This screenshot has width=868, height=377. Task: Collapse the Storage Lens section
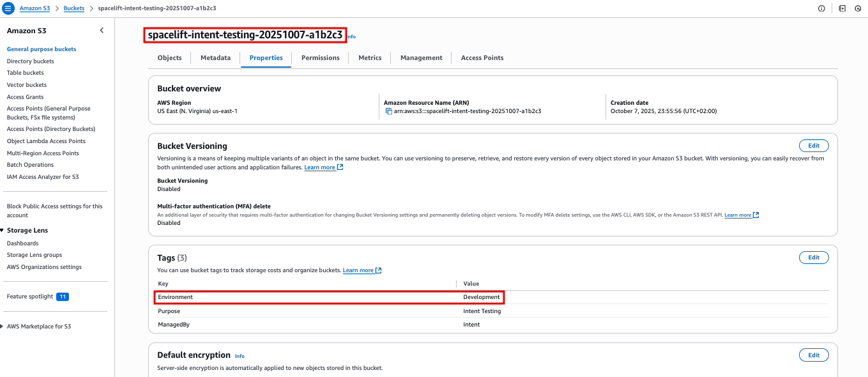coord(7,230)
